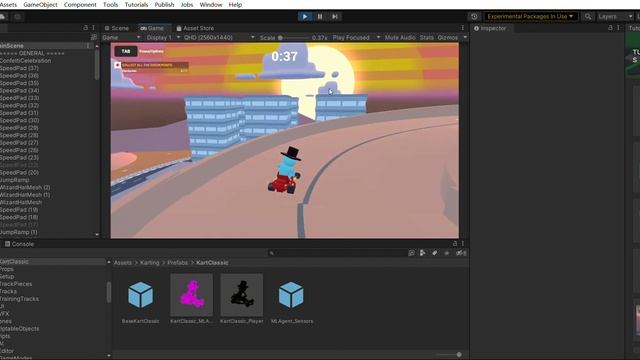This screenshot has width=640, height=360.
Task: Open the Game view three-dot menu
Action: pos(462,28)
